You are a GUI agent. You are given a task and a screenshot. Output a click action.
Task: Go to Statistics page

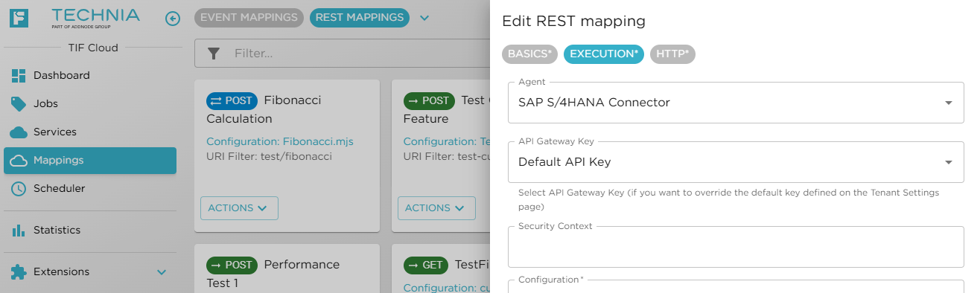(x=90, y=230)
